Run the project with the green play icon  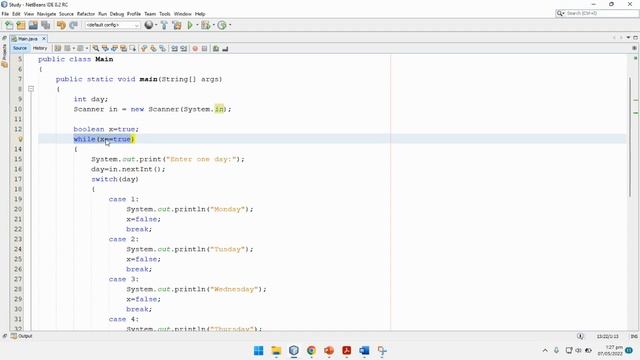190,25
